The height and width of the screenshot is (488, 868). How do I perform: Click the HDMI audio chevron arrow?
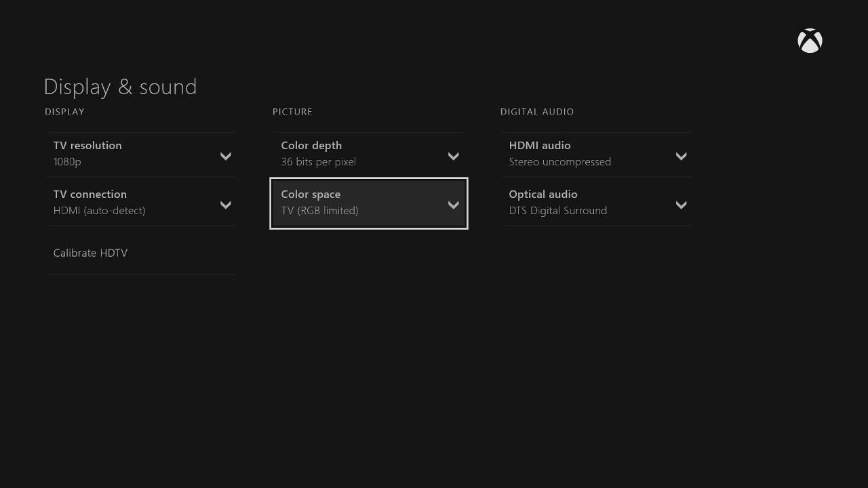pos(682,157)
